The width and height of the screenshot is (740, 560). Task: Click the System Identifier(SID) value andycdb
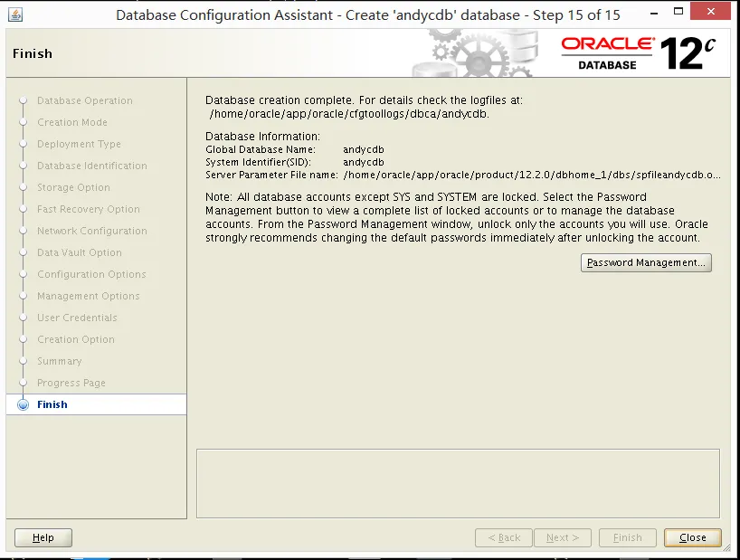click(364, 162)
